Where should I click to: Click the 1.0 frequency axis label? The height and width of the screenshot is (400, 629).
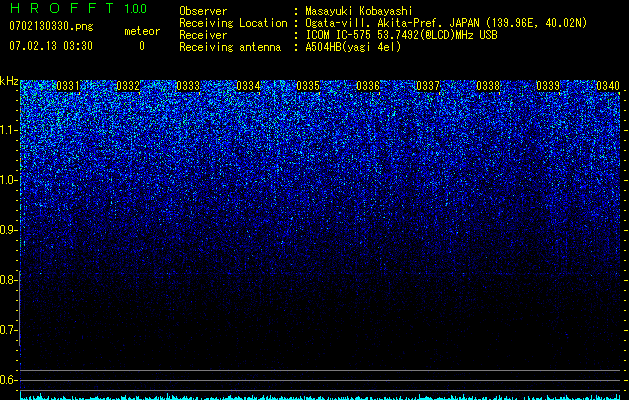8,180
